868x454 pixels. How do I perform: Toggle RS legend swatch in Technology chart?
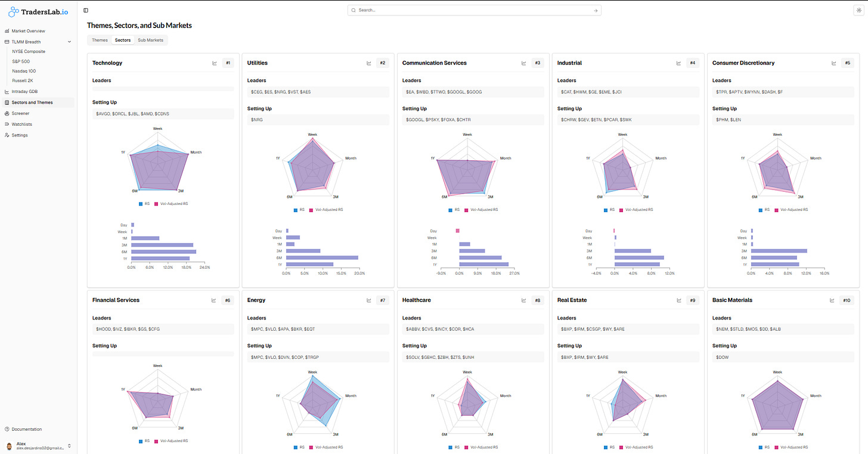[143, 204]
